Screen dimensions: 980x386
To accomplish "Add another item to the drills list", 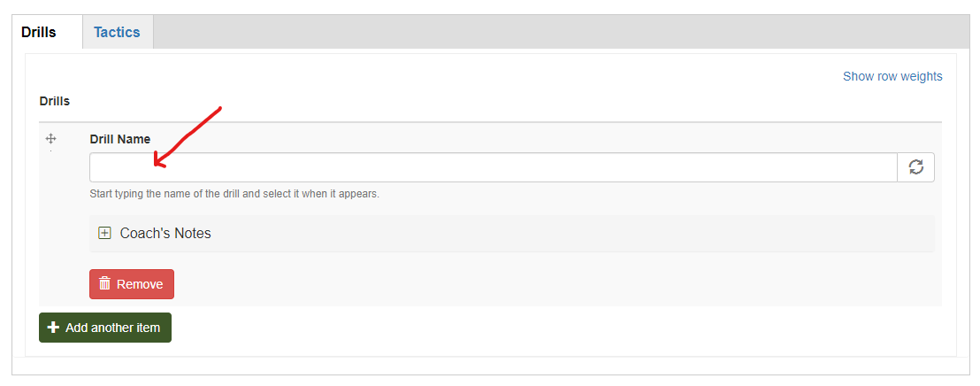I will tap(105, 328).
